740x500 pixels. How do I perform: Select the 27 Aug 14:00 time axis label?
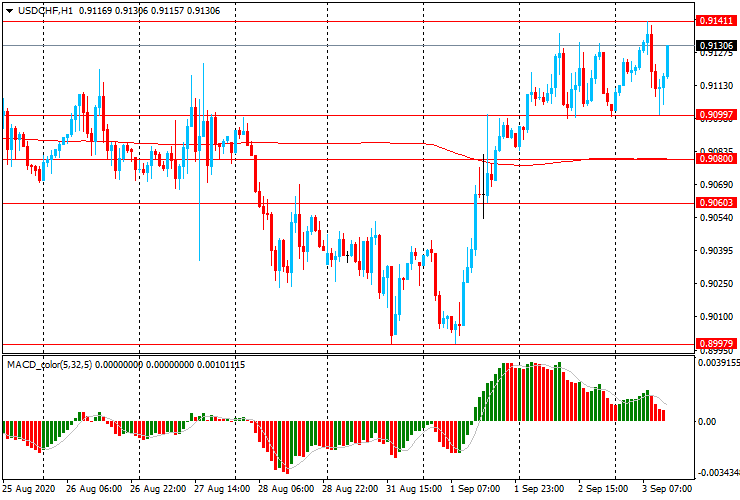tap(222, 489)
